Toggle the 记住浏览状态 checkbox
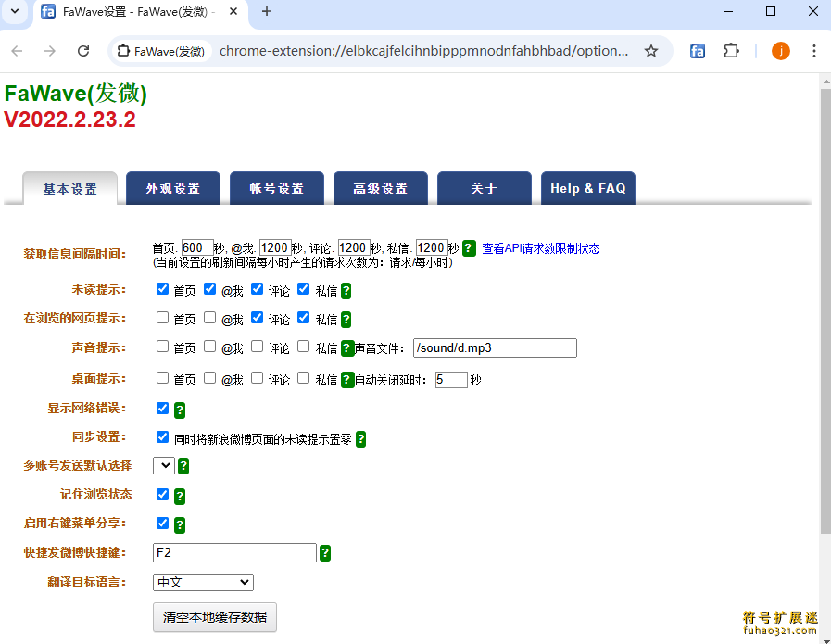Viewport: 831px width, 644px height. point(162,495)
